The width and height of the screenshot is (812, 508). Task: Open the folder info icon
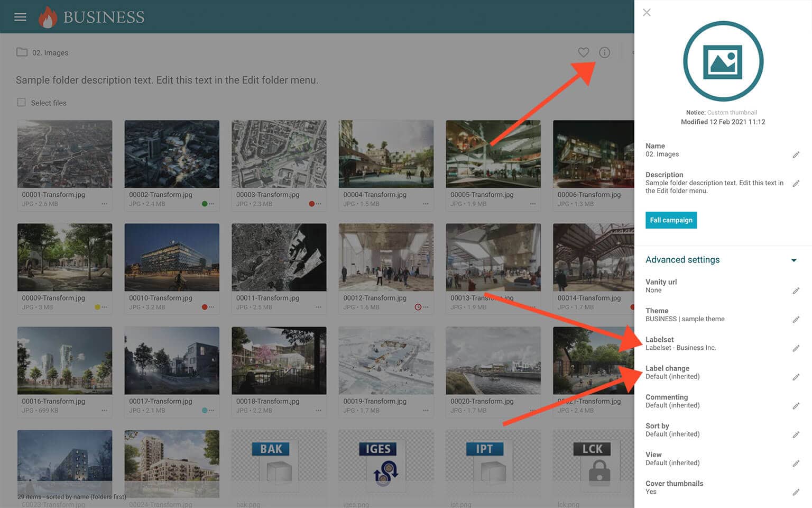tap(604, 52)
